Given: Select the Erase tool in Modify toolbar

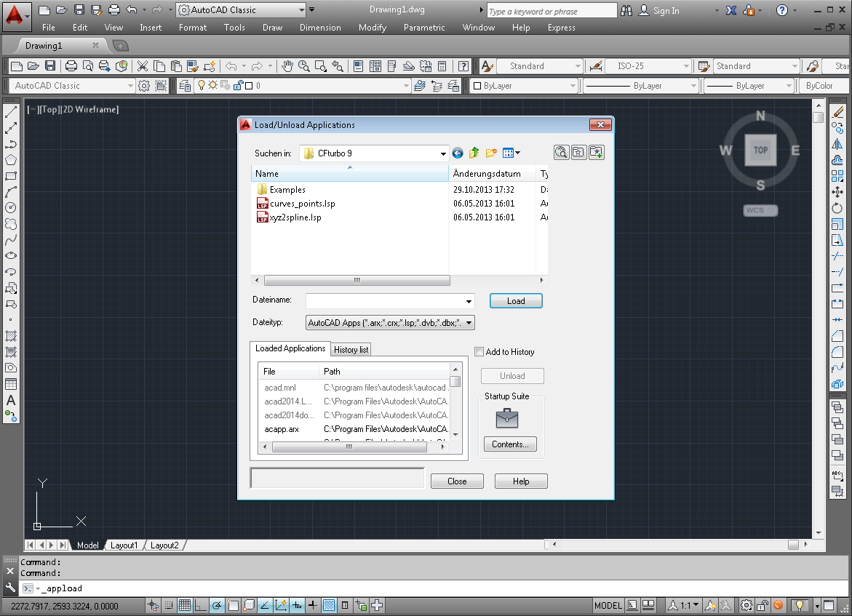Looking at the screenshot, I should click(x=837, y=113).
